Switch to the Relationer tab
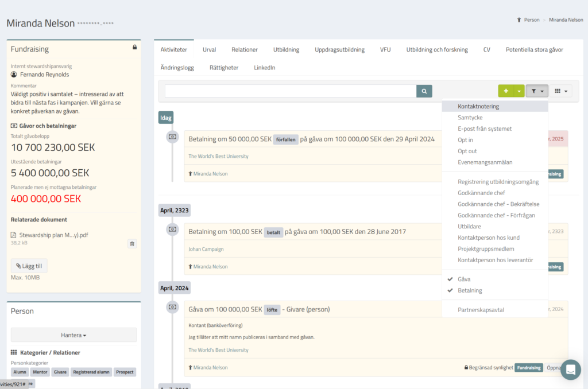588x389 pixels. pyautogui.click(x=245, y=50)
